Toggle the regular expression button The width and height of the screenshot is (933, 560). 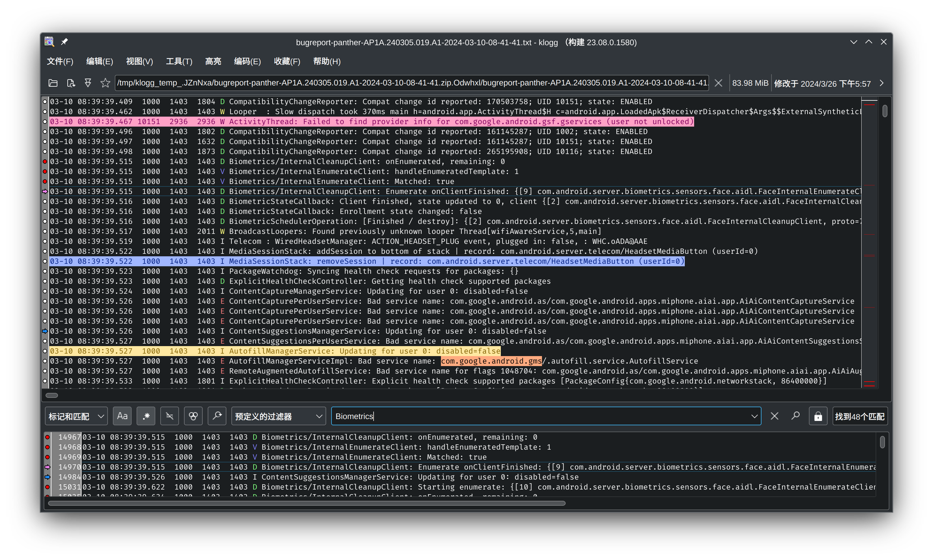pos(146,416)
